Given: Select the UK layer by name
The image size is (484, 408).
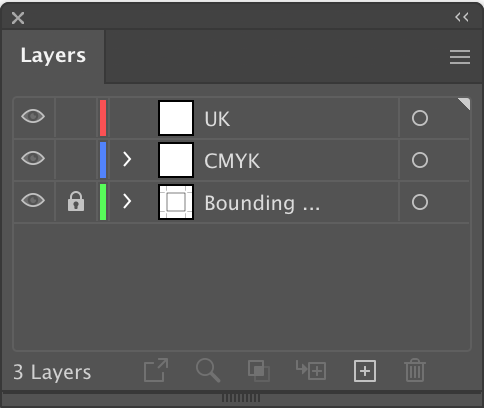Looking at the screenshot, I should click(x=217, y=119).
